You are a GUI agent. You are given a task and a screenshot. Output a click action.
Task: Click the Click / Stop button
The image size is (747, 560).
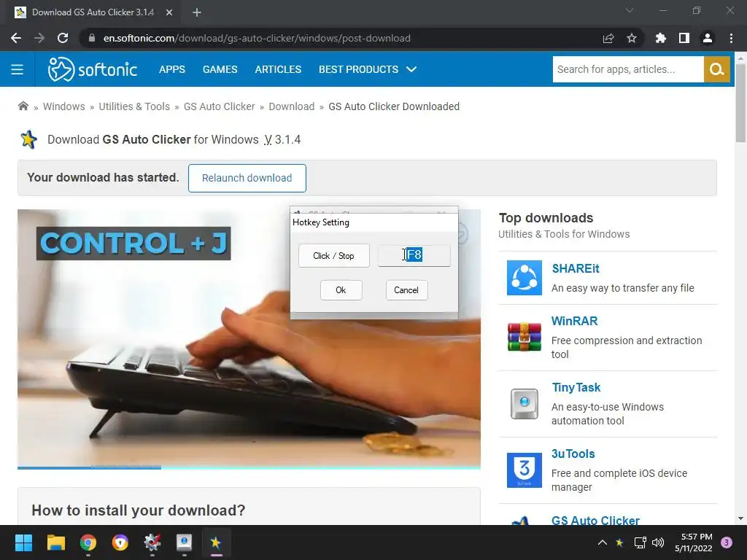[x=333, y=256]
